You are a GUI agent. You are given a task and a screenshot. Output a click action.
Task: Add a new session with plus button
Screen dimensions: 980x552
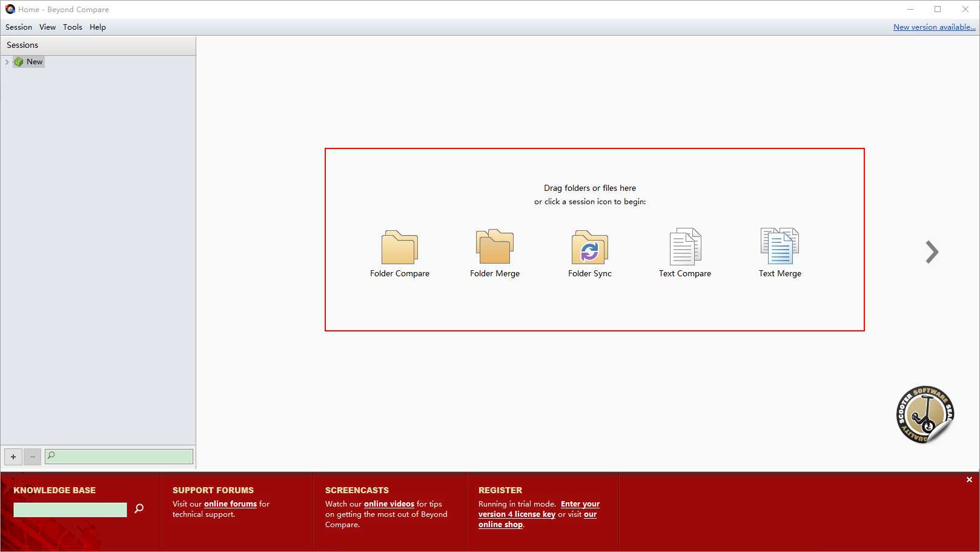pos(13,457)
